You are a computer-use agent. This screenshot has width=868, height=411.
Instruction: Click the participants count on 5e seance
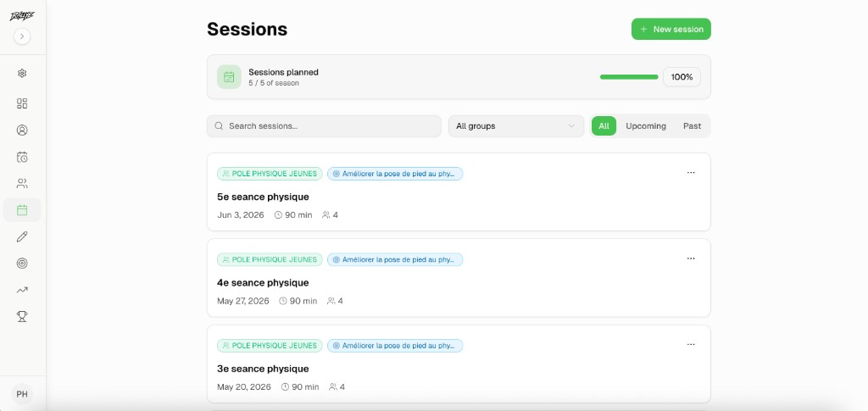click(x=330, y=214)
